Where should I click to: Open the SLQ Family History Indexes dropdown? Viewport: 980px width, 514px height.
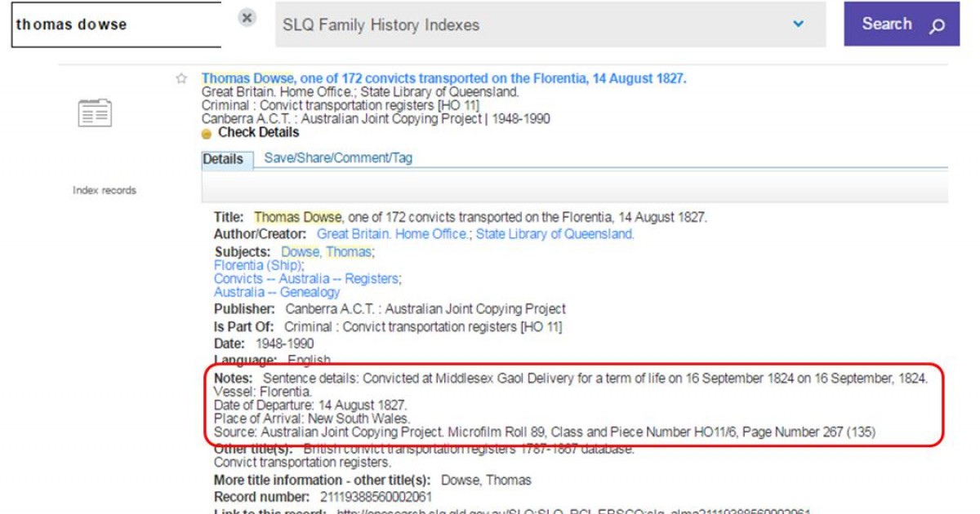point(797,24)
